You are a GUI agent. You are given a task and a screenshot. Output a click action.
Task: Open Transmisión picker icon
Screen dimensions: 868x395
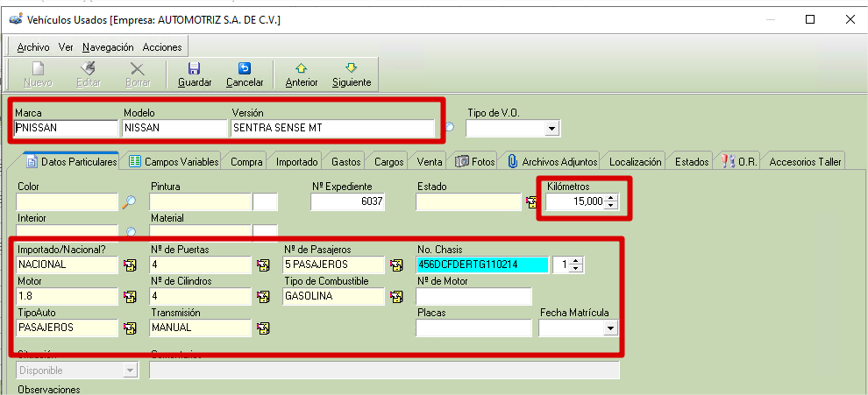pos(263,328)
